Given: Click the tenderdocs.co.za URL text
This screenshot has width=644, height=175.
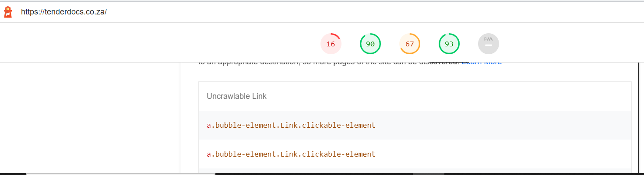Looking at the screenshot, I should pyautogui.click(x=64, y=12).
